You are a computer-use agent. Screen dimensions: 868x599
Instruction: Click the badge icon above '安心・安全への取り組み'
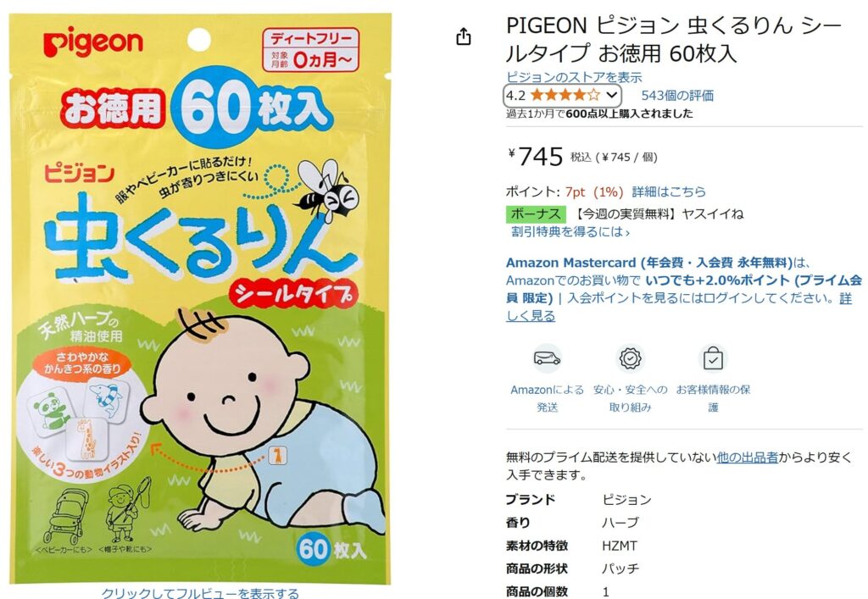click(x=630, y=358)
